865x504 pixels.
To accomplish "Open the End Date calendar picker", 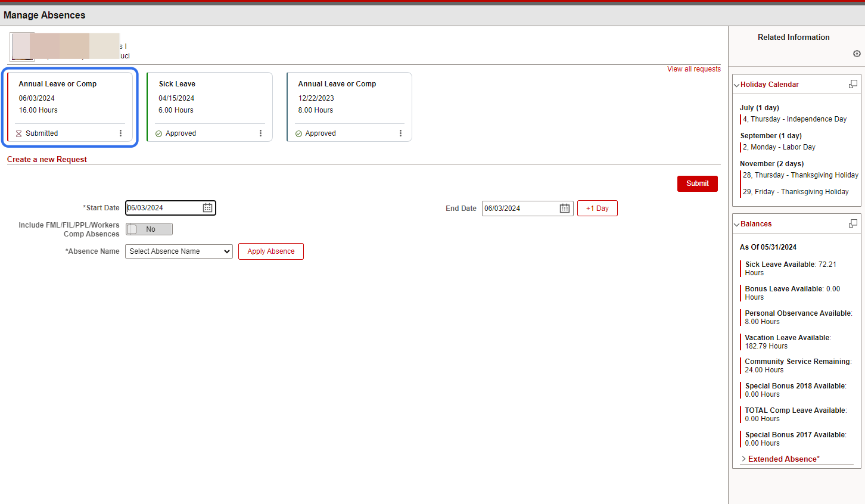I will [565, 209].
